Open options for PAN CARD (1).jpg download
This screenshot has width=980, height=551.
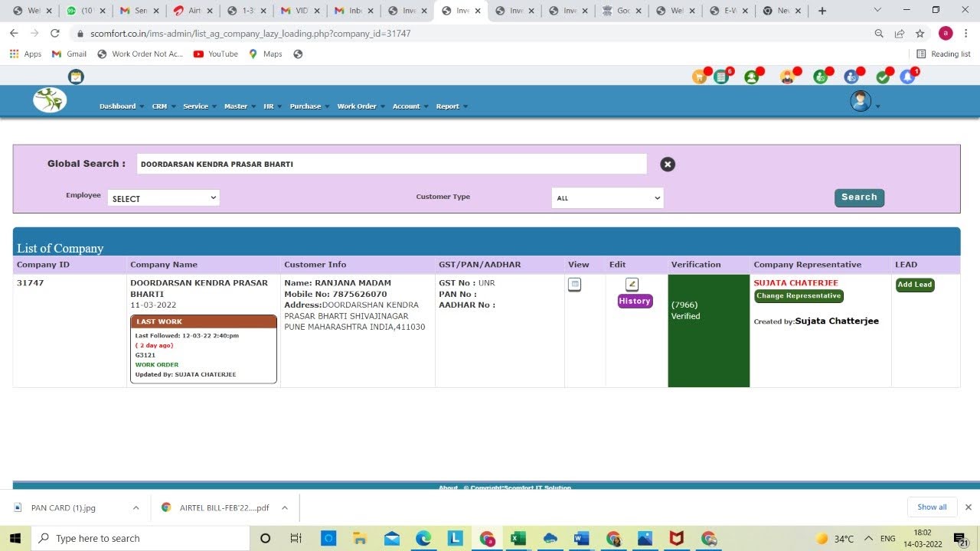click(136, 507)
